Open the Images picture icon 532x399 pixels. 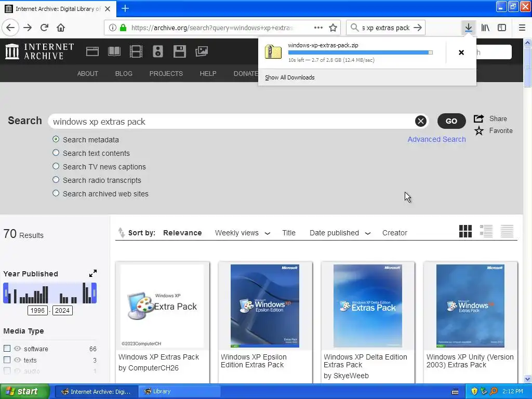202,51
